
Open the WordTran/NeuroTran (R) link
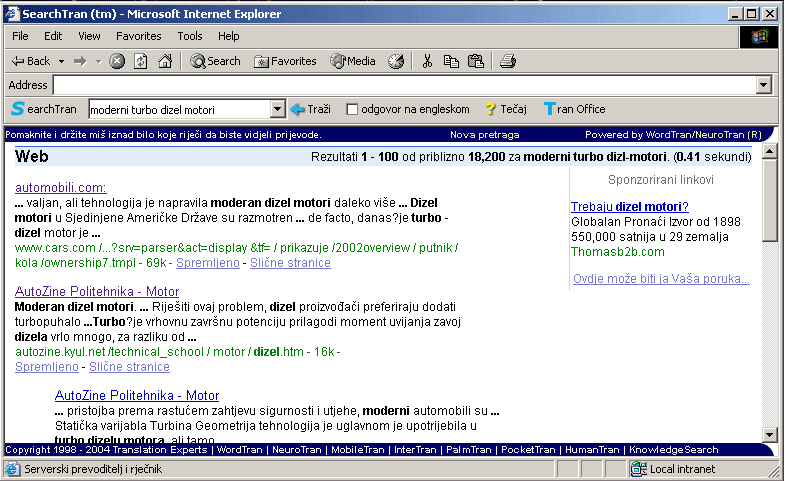pos(703,135)
